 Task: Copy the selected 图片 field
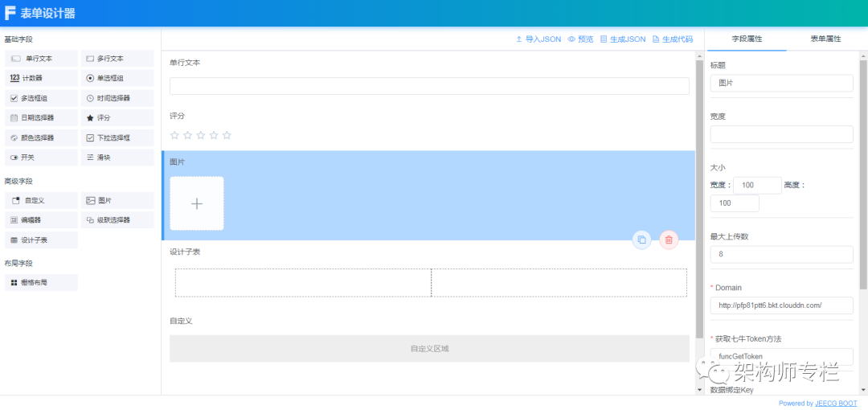641,240
